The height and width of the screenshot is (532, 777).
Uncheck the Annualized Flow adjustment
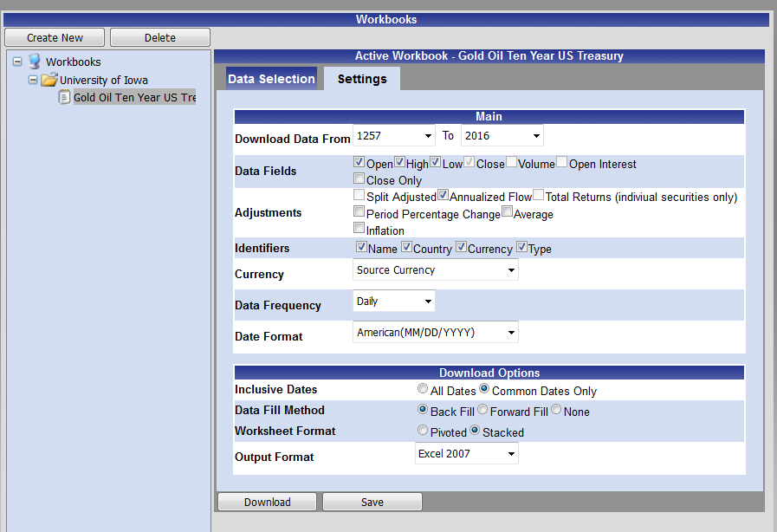pyautogui.click(x=443, y=196)
